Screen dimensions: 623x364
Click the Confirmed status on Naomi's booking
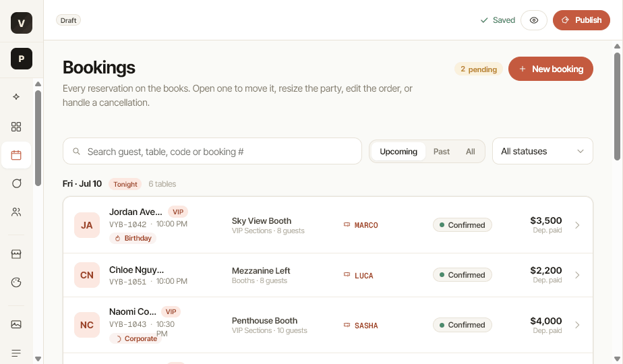coord(463,325)
